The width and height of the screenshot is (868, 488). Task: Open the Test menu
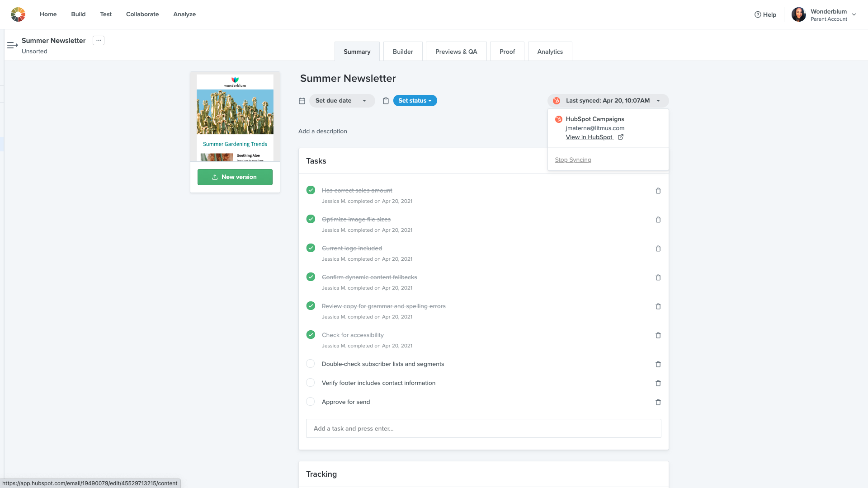[106, 14]
